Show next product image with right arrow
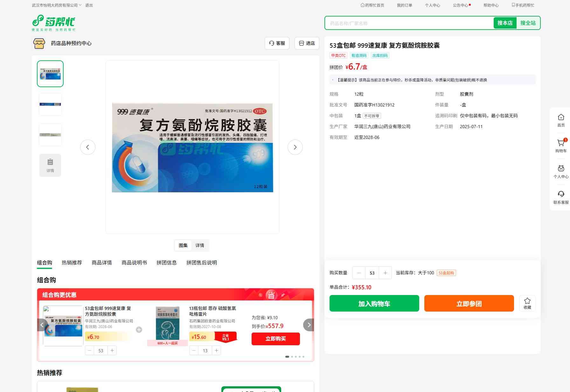The width and height of the screenshot is (570, 392). coord(295,147)
